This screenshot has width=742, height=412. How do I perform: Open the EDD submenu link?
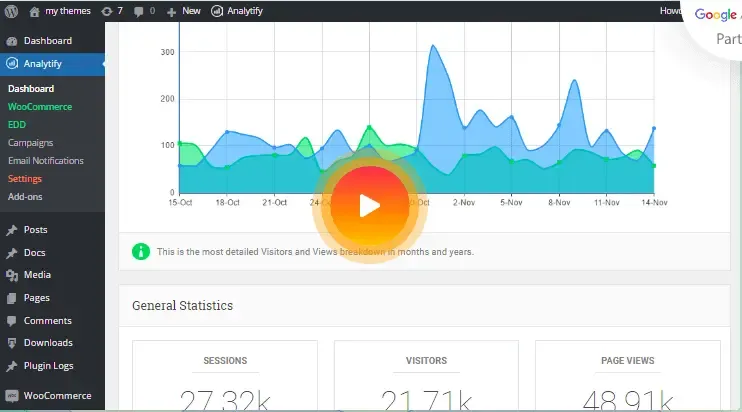click(x=17, y=125)
